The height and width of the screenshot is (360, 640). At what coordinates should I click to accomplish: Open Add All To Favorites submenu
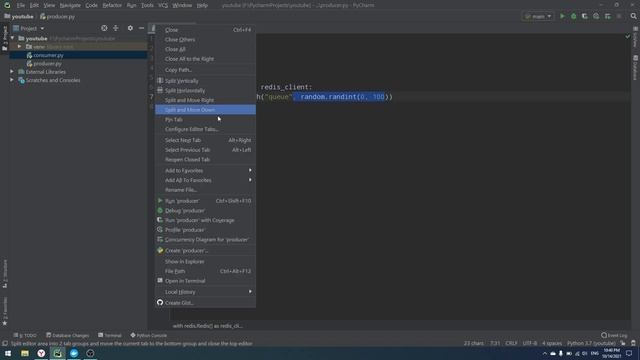[x=205, y=180]
